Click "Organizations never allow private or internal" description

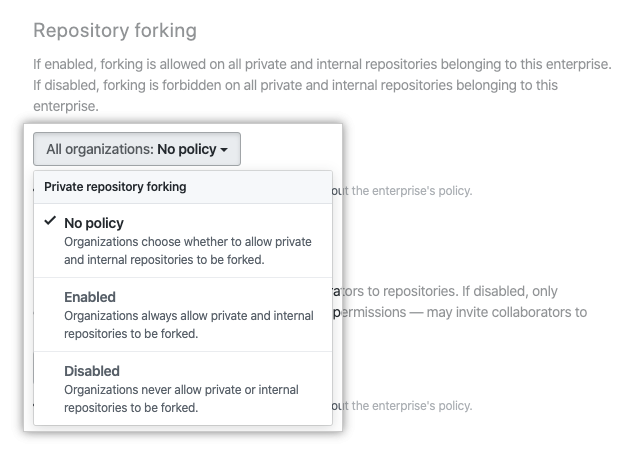click(181, 390)
